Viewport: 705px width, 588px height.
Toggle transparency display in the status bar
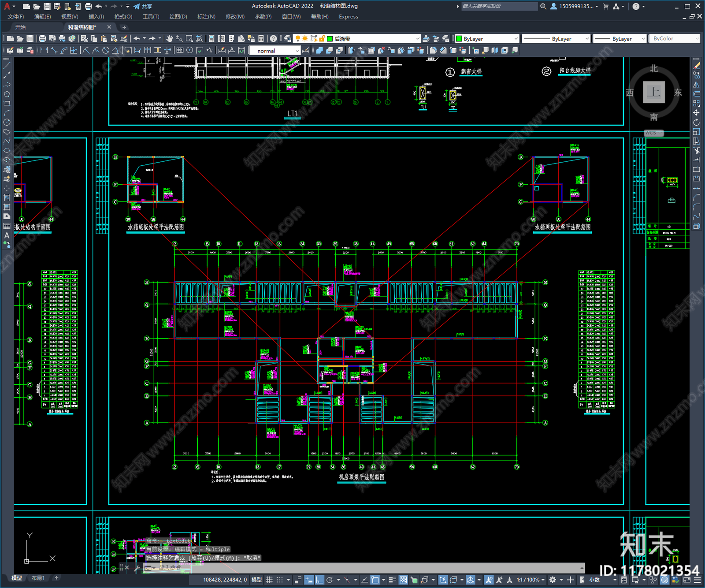[403, 580]
